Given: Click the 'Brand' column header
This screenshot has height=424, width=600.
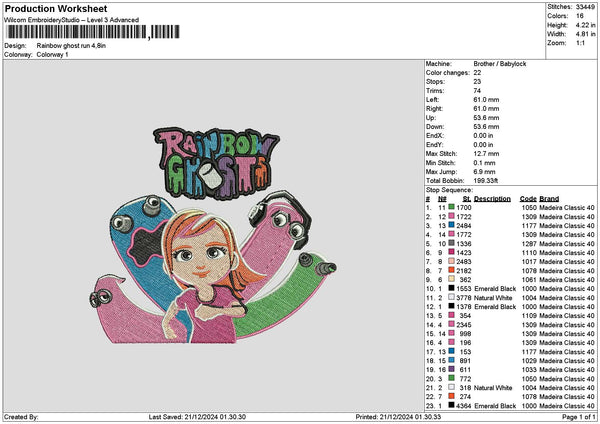Looking at the screenshot, I should point(549,199).
